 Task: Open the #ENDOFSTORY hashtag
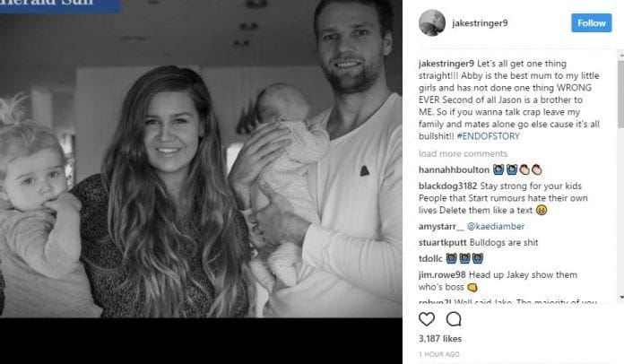(x=489, y=136)
